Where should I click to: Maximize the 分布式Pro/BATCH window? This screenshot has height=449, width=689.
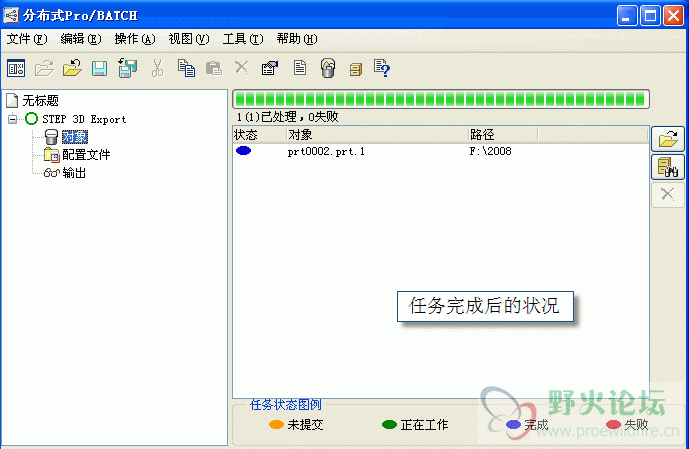[650, 16]
